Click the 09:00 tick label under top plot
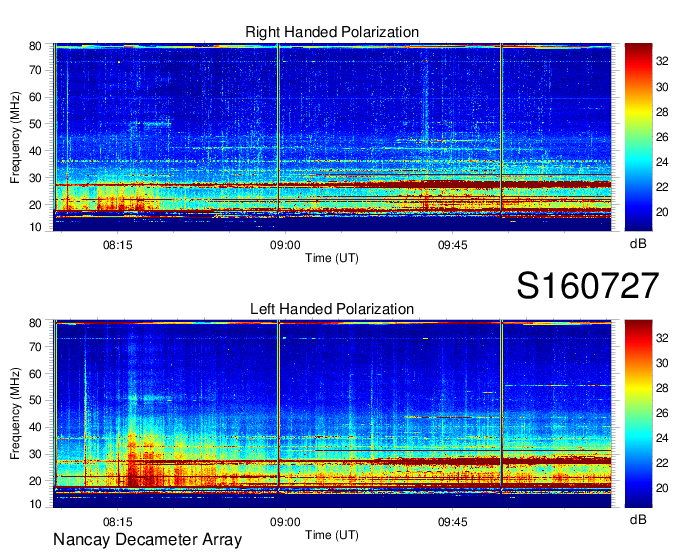This screenshot has width=680, height=552. click(285, 245)
